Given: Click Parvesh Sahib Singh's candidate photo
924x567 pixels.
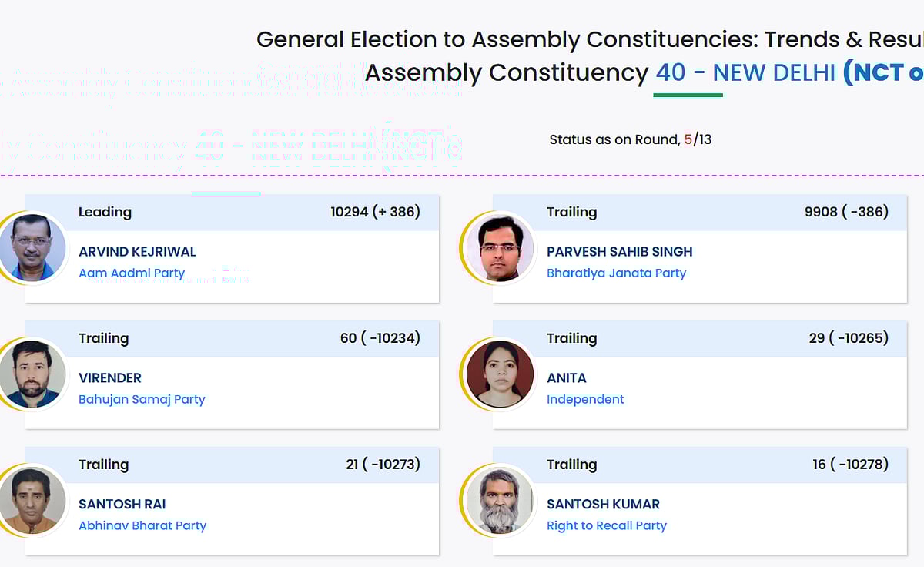Looking at the screenshot, I should (x=500, y=248).
